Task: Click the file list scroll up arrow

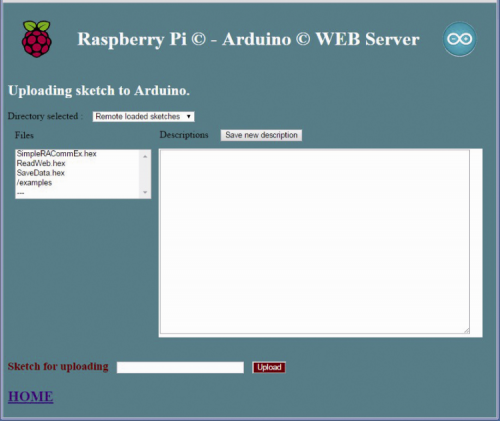Action: point(145,156)
